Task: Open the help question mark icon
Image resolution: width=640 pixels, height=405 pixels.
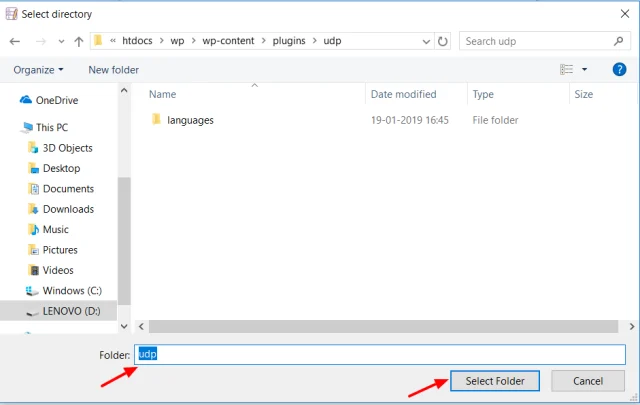Action: (619, 70)
